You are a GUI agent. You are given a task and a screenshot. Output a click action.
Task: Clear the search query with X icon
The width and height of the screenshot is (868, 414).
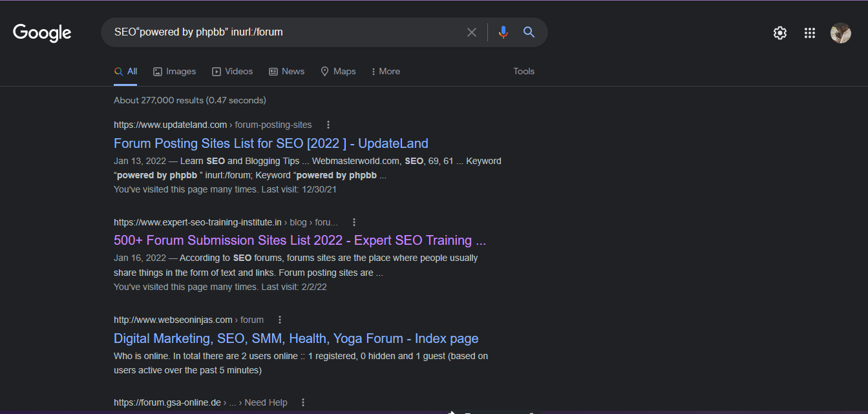click(472, 32)
